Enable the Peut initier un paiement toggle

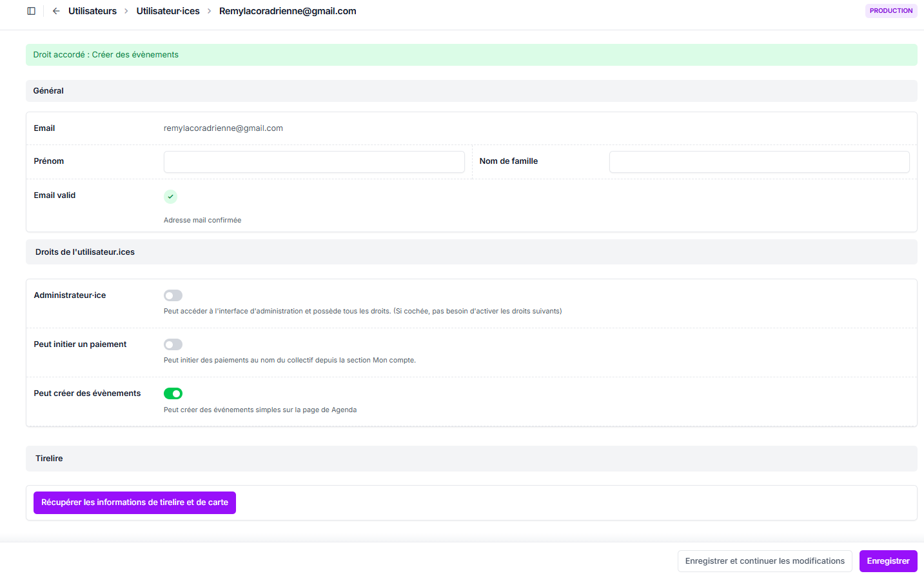coord(173,344)
